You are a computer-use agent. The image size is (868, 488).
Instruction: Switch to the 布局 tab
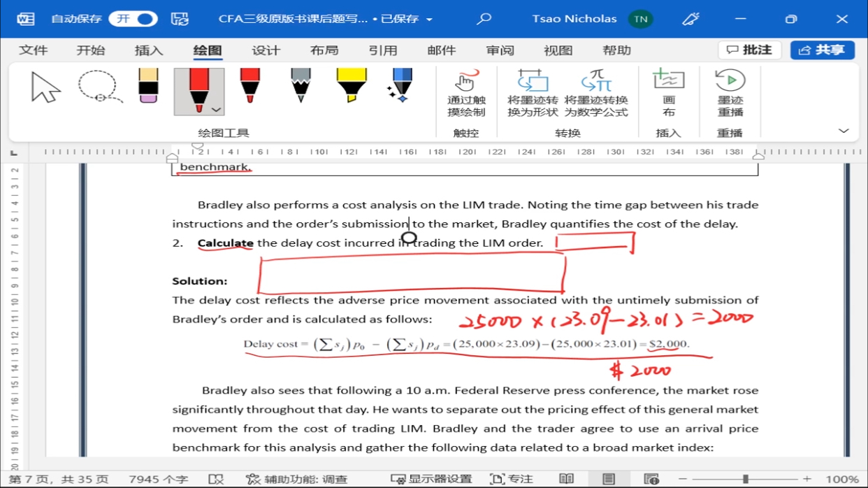coord(324,50)
